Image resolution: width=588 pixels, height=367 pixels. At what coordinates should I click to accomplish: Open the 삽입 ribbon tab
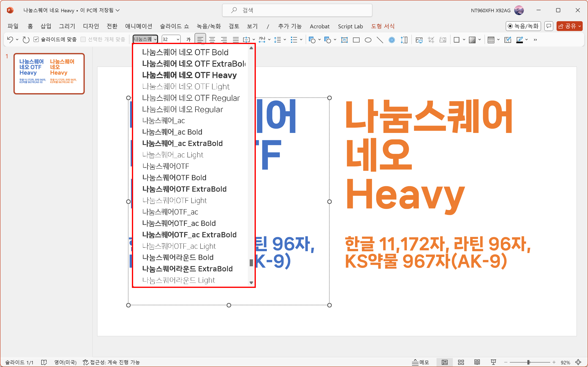46,26
